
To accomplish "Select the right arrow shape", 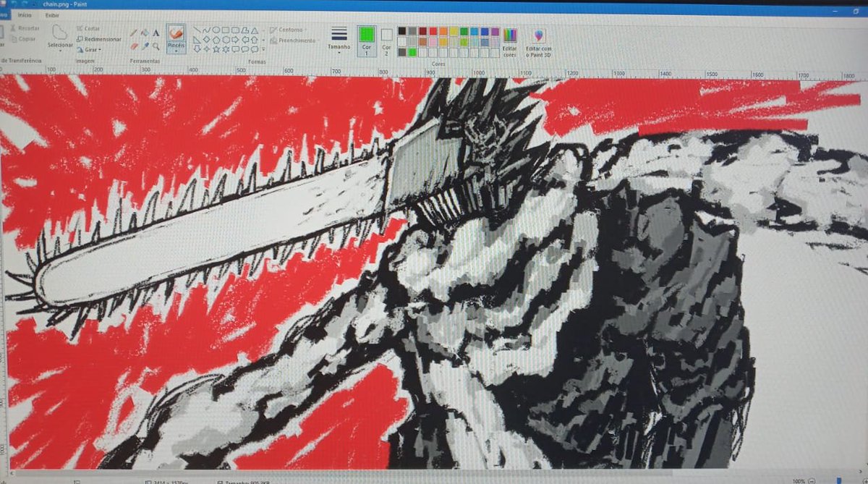I will [x=235, y=40].
